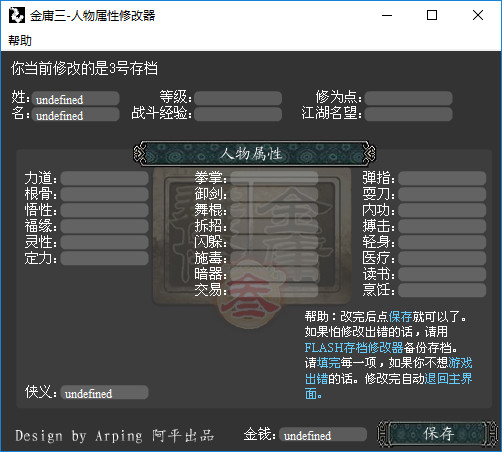Click the 人物属性 banner header
This screenshot has height=452, width=502.
pos(254,154)
